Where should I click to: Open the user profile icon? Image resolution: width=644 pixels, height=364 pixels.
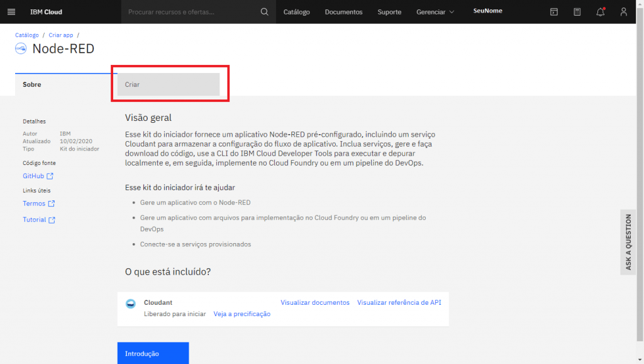pyautogui.click(x=623, y=12)
